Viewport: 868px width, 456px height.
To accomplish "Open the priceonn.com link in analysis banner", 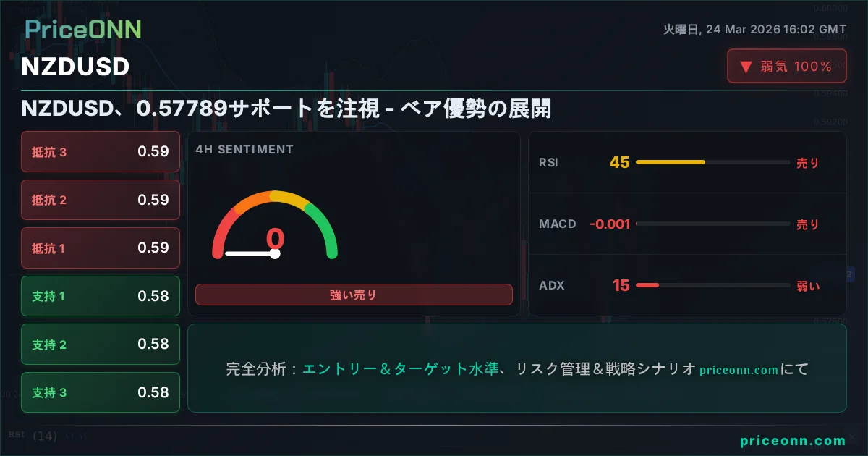I will (739, 370).
